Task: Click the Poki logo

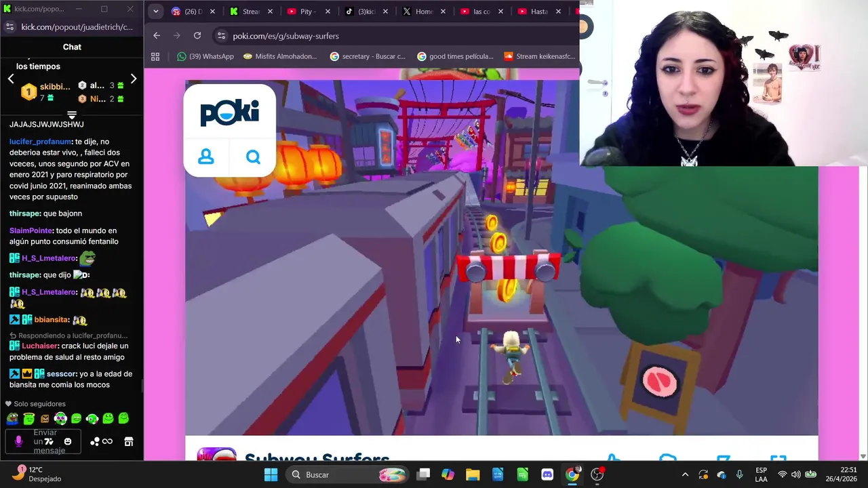Action: [229, 113]
